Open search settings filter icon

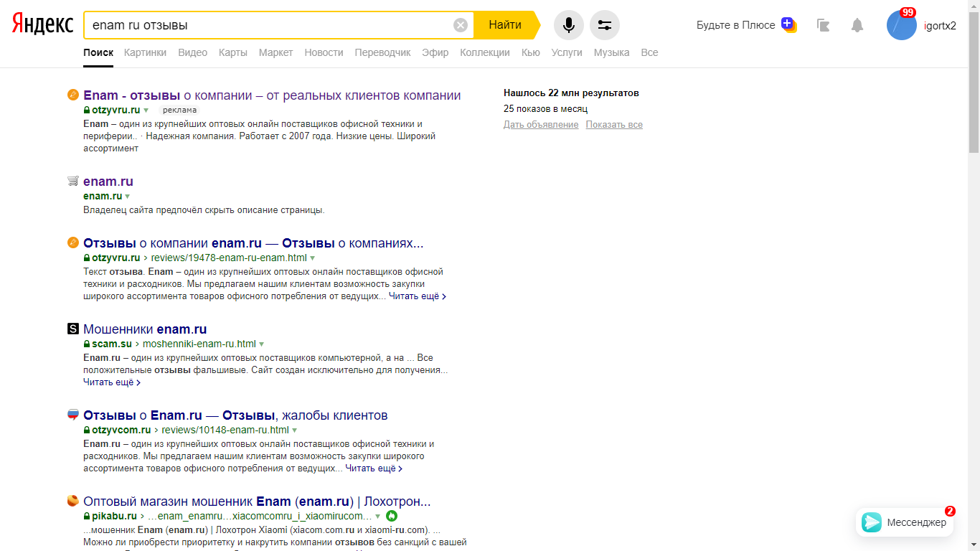[604, 25]
